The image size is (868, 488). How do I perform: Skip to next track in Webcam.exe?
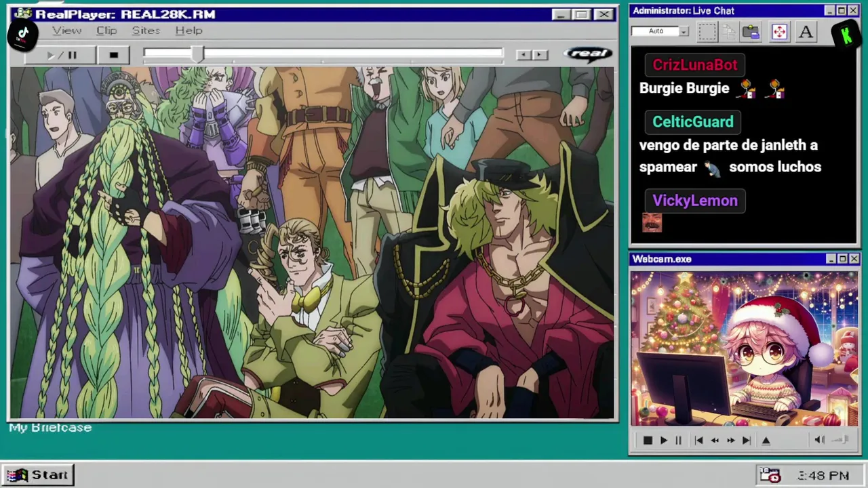tap(747, 441)
